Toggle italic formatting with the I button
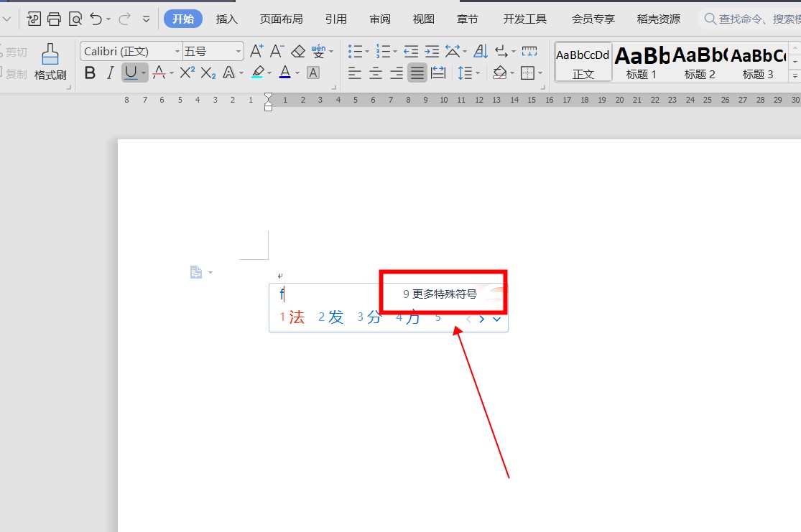The image size is (801, 532). point(110,73)
